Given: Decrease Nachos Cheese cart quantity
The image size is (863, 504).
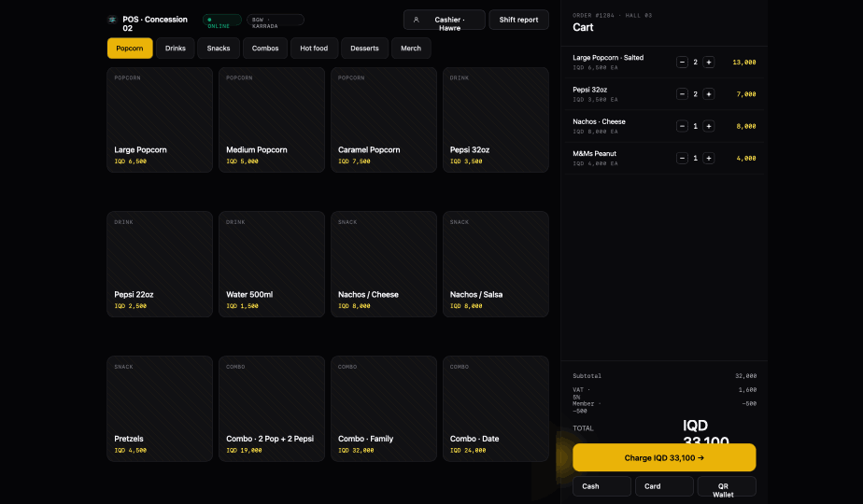Looking at the screenshot, I should point(682,126).
